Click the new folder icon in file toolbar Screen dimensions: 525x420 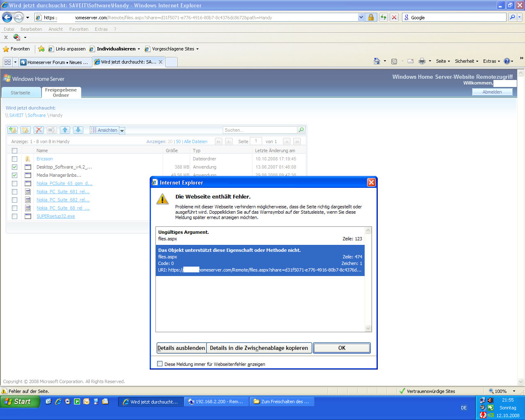(25, 130)
